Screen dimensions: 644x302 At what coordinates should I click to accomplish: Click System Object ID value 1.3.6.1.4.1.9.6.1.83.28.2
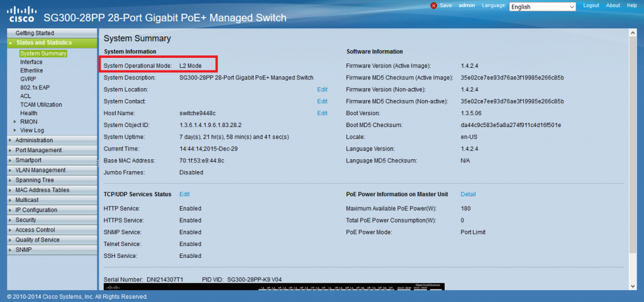[210, 125]
